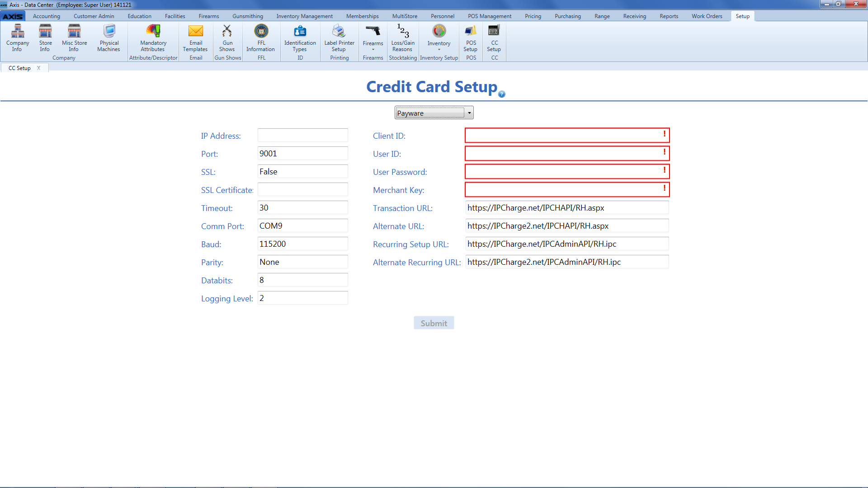This screenshot has width=868, height=488.
Task: Click the Merchant Key field
Action: click(x=567, y=189)
